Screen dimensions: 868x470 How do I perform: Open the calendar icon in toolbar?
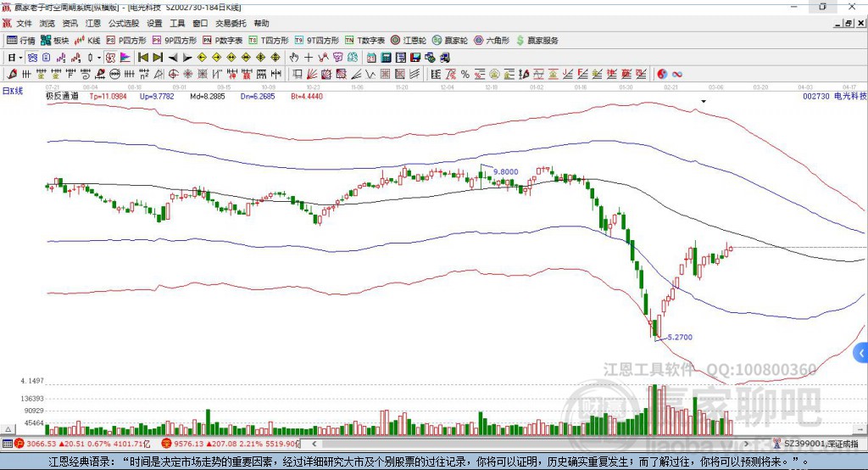371,57
